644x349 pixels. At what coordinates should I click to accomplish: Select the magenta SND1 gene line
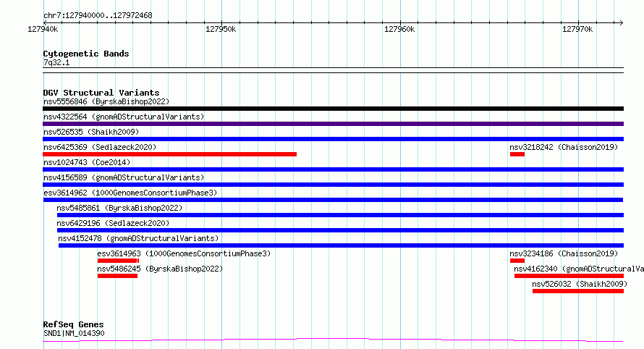click(x=333, y=340)
